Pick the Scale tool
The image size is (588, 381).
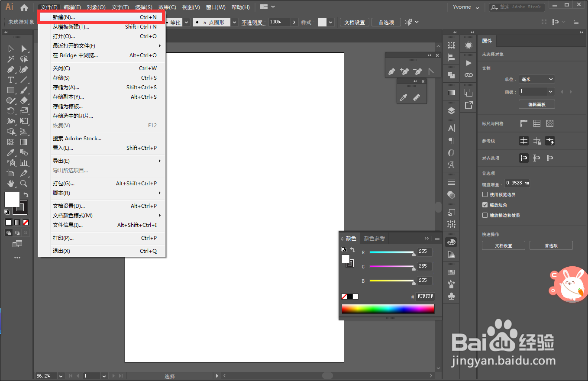(24, 111)
